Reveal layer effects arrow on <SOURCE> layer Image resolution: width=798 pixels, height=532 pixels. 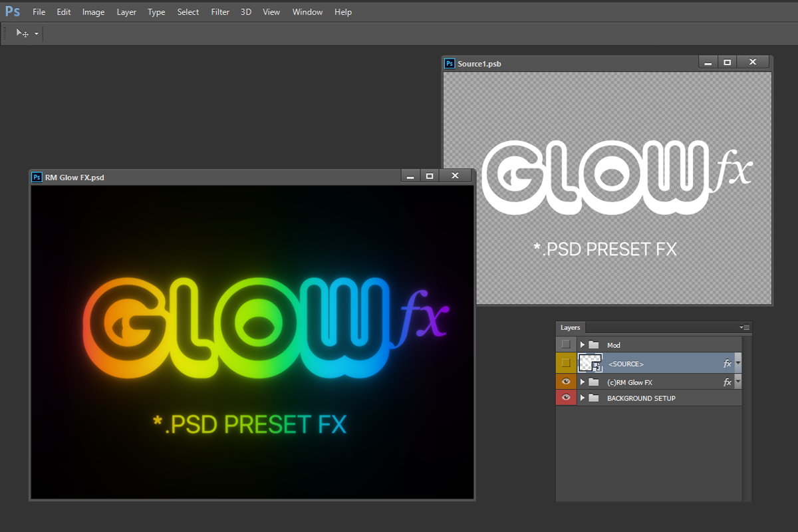[x=737, y=364]
